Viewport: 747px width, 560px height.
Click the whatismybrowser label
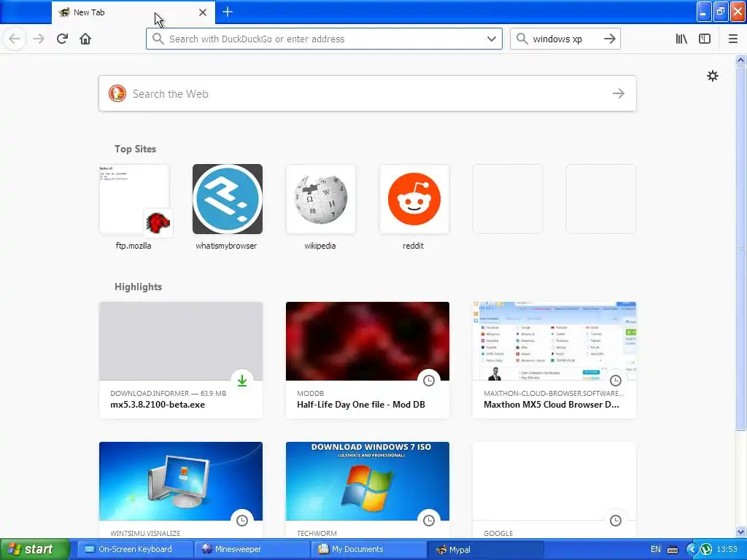226,246
